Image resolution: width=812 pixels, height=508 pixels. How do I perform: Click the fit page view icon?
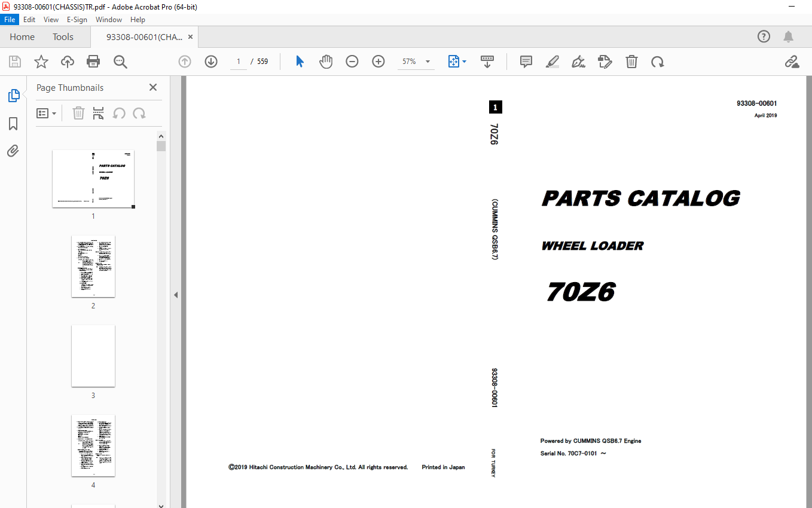[453, 62]
